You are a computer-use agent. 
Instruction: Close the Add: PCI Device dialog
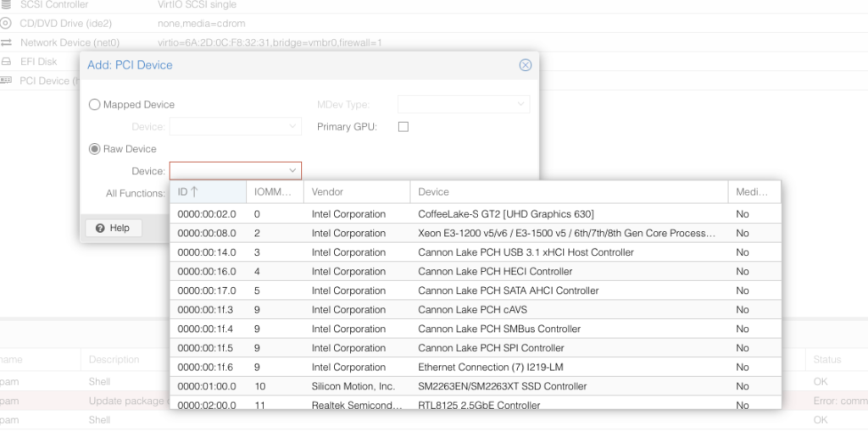525,65
